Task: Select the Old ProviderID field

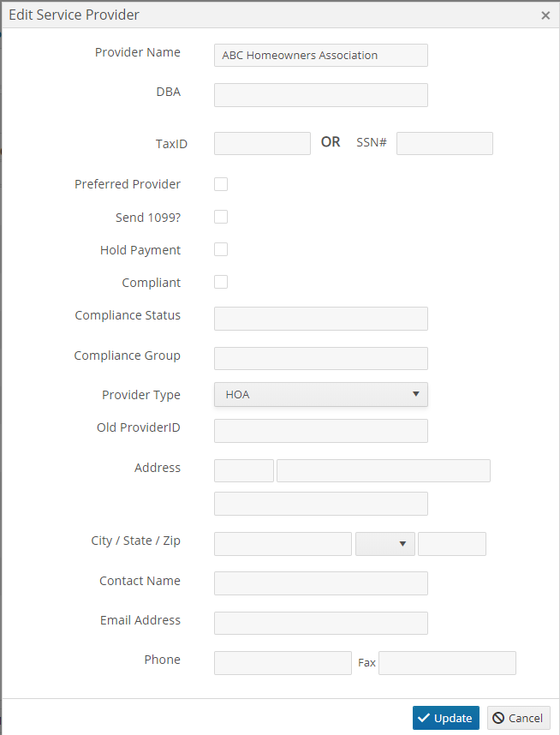Action: click(x=321, y=431)
